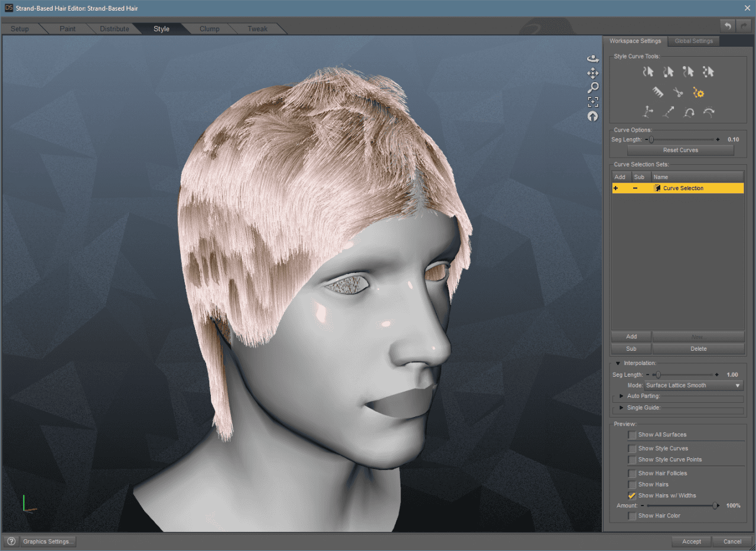The image size is (756, 551).
Task: Select the zoom magnifier viewport icon
Action: point(593,87)
